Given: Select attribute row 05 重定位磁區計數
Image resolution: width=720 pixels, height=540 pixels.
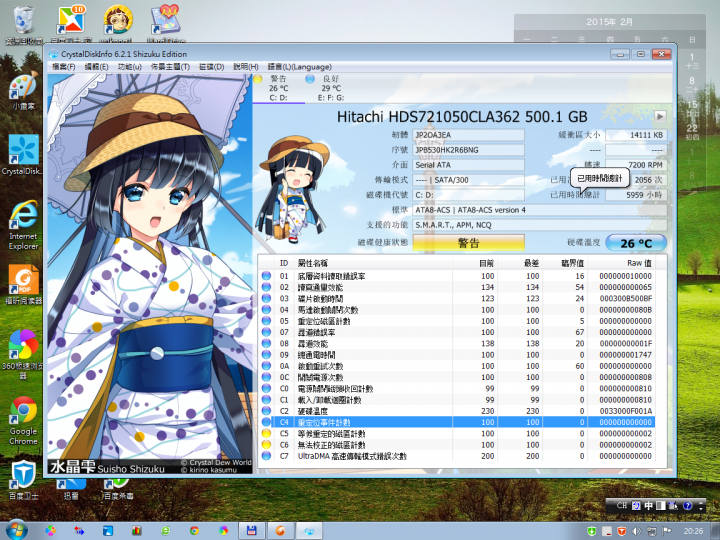Looking at the screenshot, I should click(457, 321).
